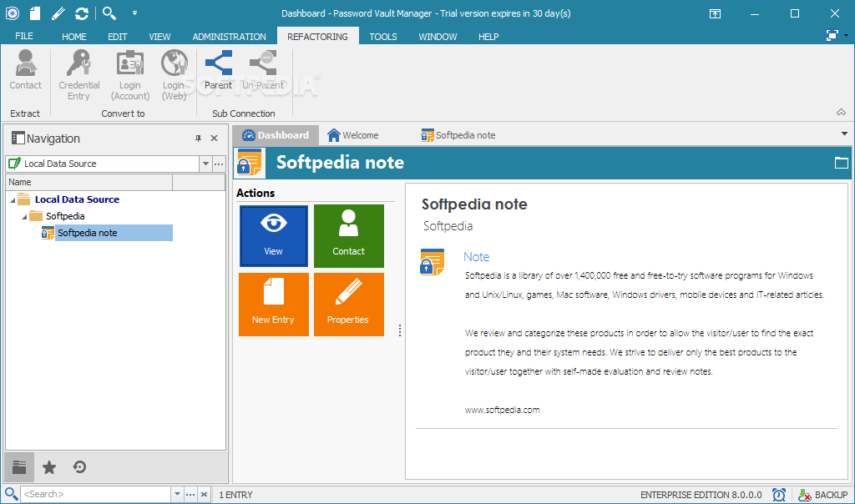Open the quick access toolbar customize arrow
855x504 pixels.
pos(134,13)
